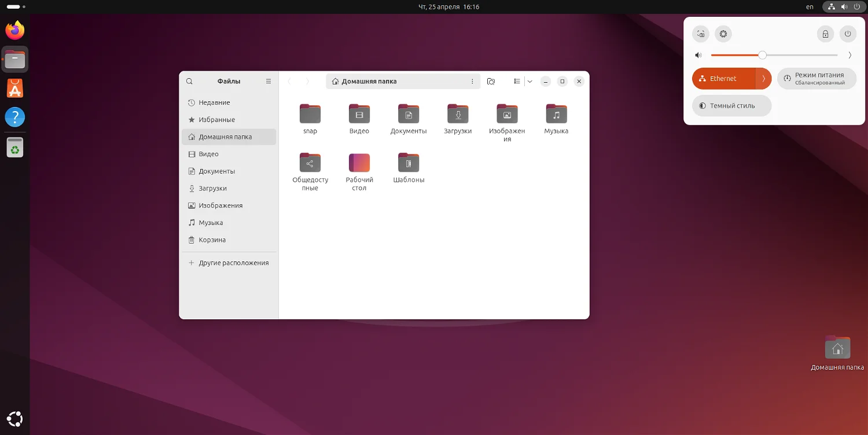Open the power-off menu in quick settings
This screenshot has height=435, width=868.
848,34
